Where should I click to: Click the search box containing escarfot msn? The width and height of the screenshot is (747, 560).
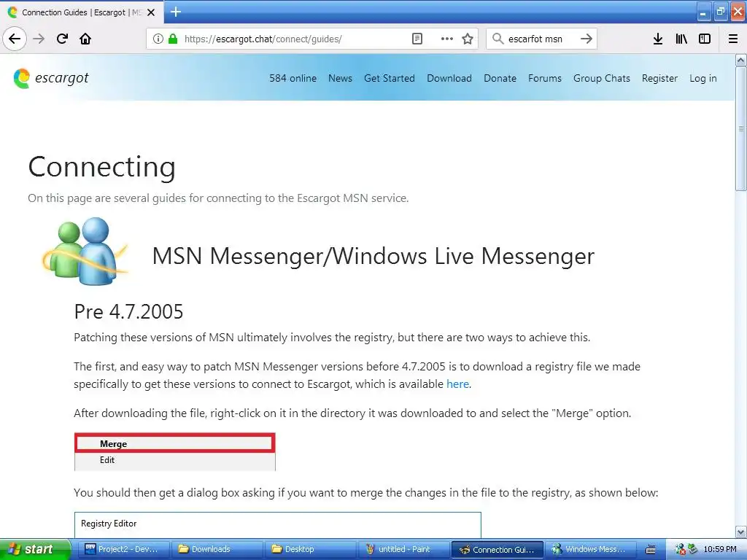[x=541, y=39]
